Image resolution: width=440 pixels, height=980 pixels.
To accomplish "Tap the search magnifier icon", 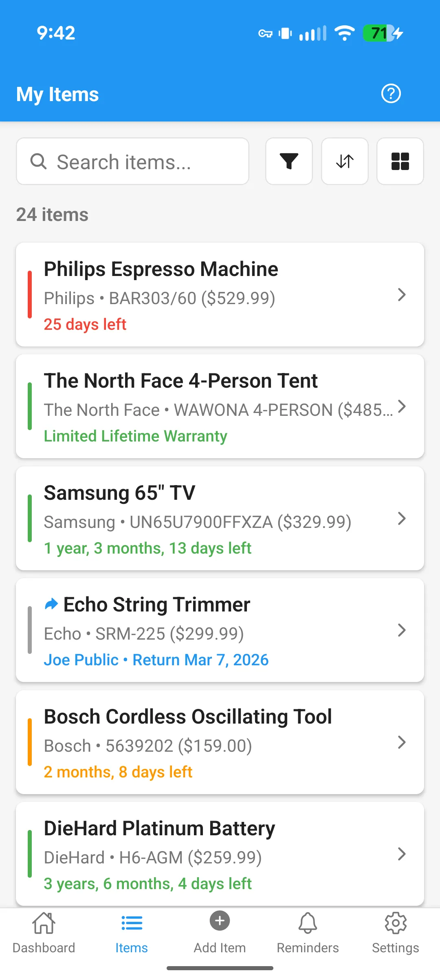I will tap(39, 161).
